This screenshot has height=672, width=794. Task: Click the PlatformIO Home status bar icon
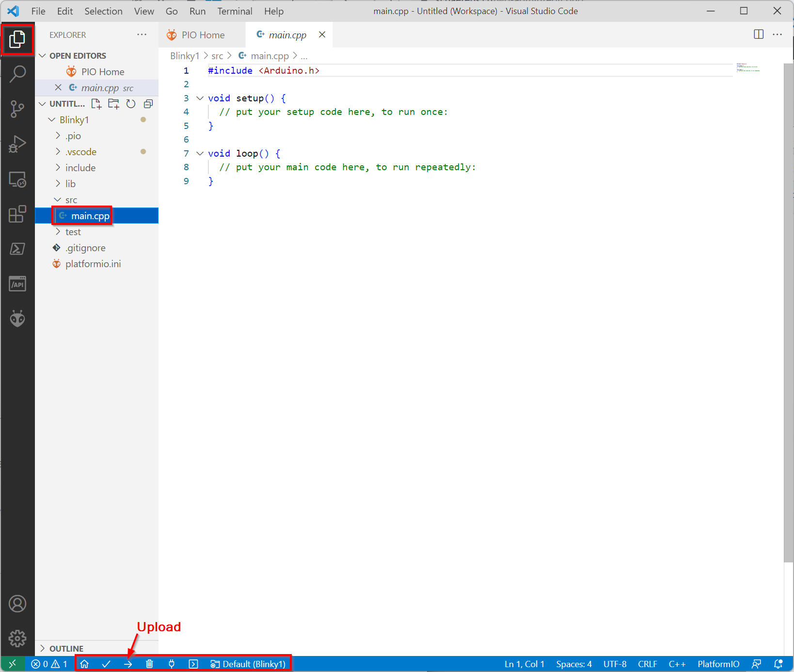coord(84,664)
